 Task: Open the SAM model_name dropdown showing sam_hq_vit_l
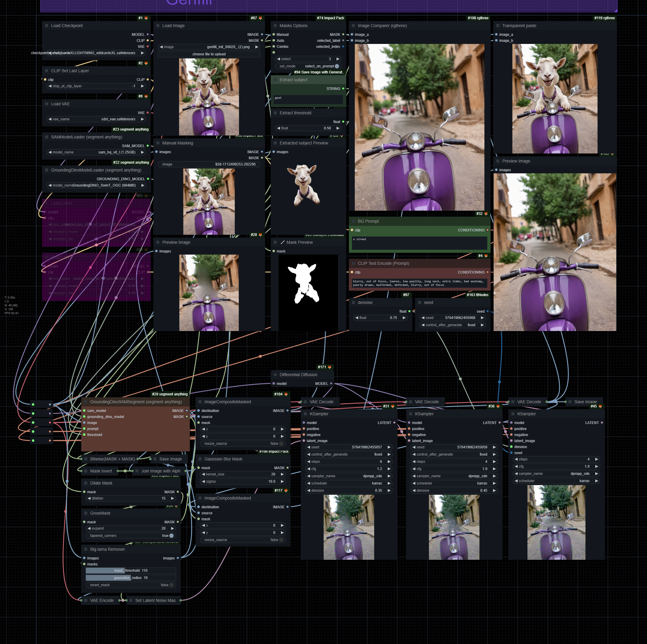(x=97, y=152)
